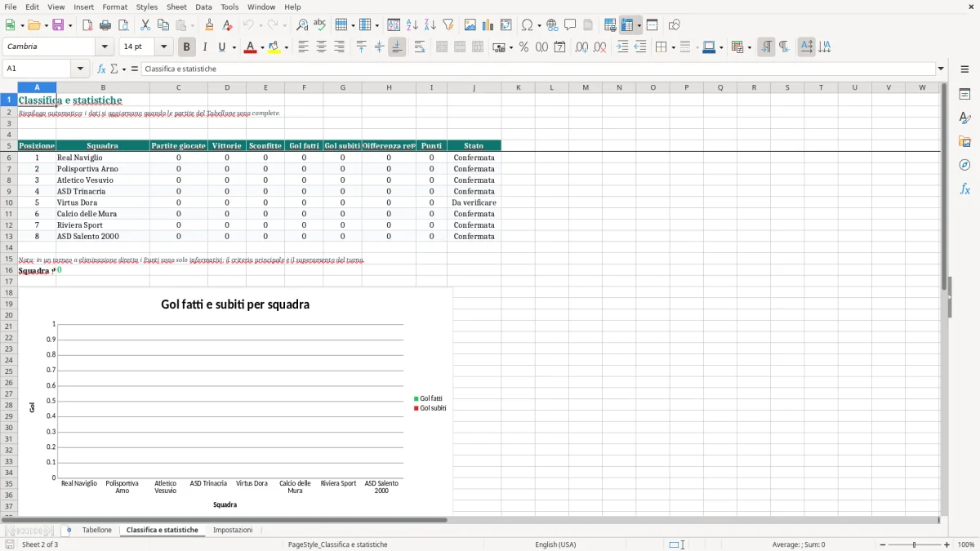Open the Function Wizard fx icon
This screenshot has height=551, width=980.
point(101,69)
